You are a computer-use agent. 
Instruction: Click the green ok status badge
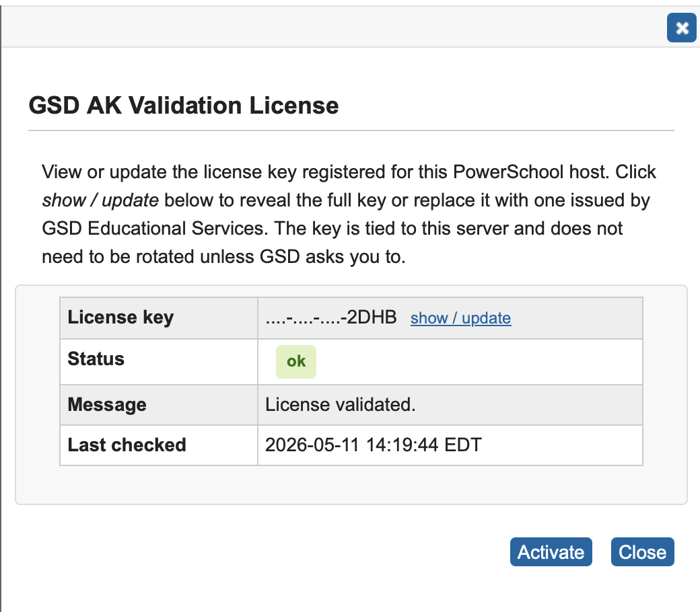coord(296,361)
